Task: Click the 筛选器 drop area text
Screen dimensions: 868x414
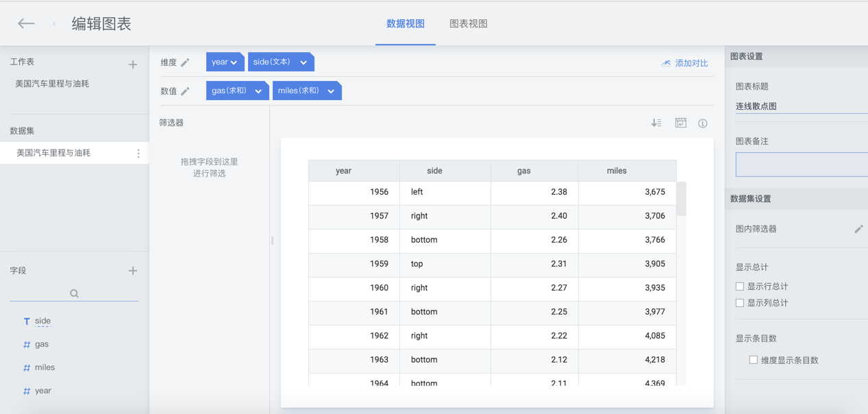Action: click(x=210, y=168)
